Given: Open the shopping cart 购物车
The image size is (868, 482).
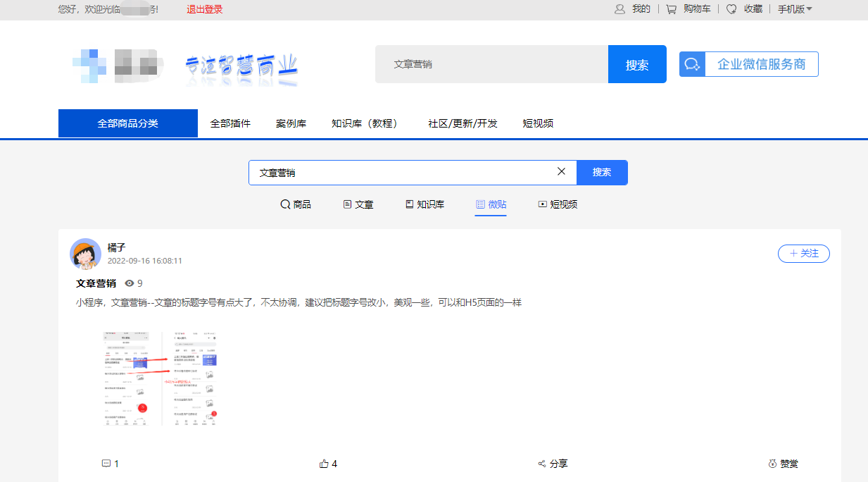Looking at the screenshot, I should coord(688,9).
